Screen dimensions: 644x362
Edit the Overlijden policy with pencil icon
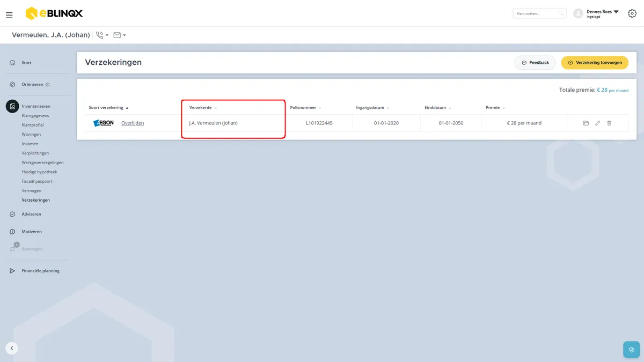click(597, 123)
